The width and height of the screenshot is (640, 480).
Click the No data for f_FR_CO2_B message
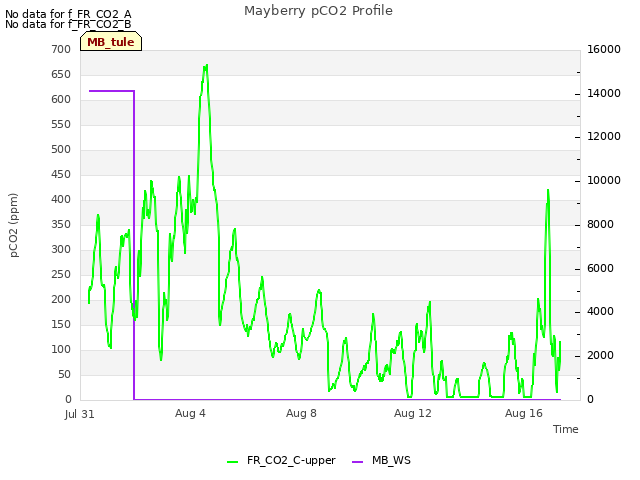coord(68,24)
